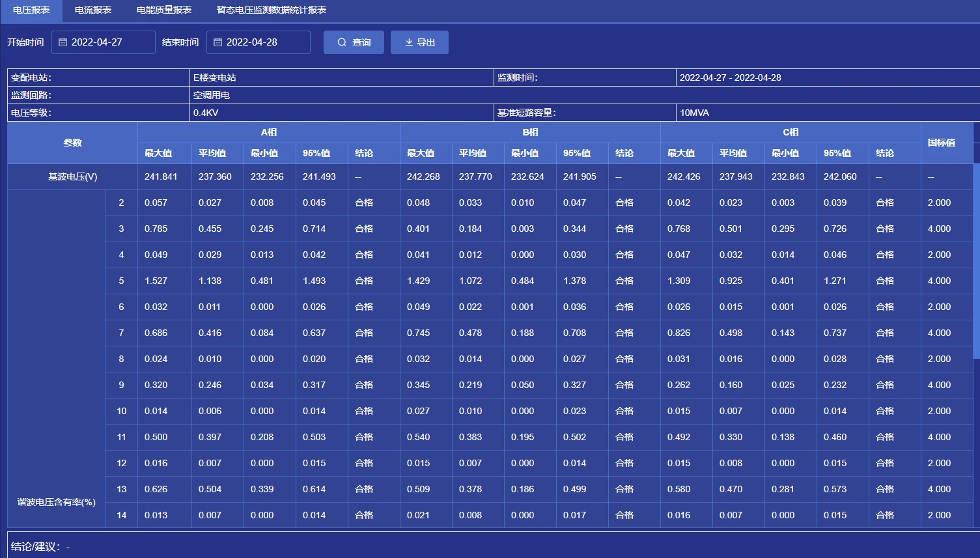
Task: Click the harmonic order 11 row number
Action: pos(121,437)
